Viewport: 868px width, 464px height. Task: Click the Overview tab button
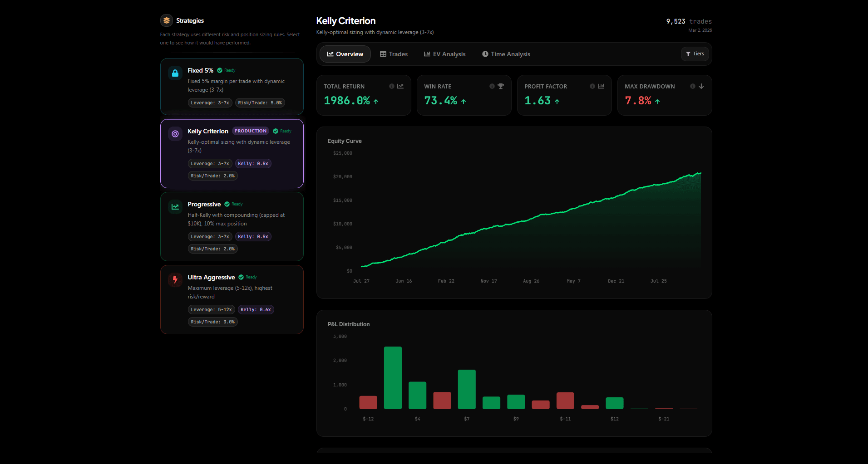[345, 54]
